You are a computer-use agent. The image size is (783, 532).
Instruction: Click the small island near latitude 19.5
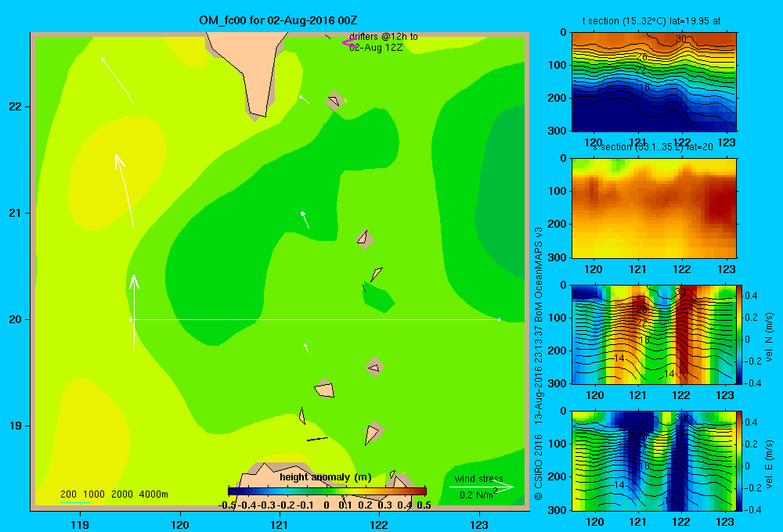[x=374, y=367]
